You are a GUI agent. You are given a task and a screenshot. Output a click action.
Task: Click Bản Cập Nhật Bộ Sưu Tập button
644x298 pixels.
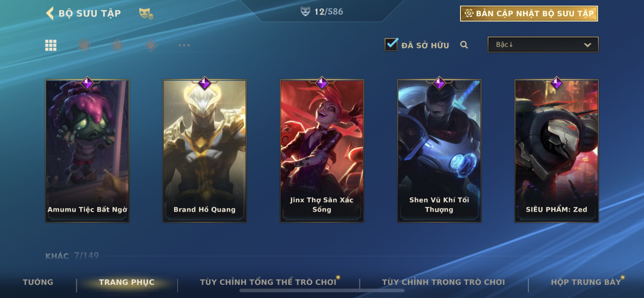[529, 13]
